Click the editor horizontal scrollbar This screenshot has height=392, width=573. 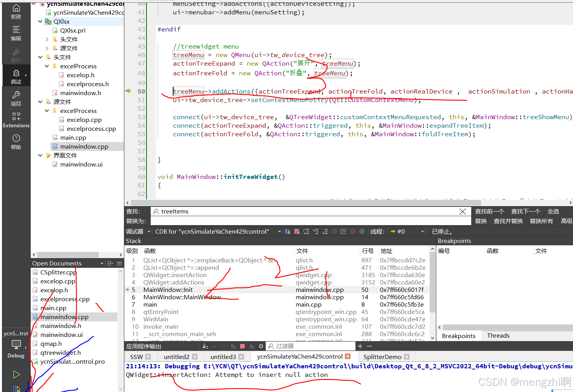tap(306, 203)
